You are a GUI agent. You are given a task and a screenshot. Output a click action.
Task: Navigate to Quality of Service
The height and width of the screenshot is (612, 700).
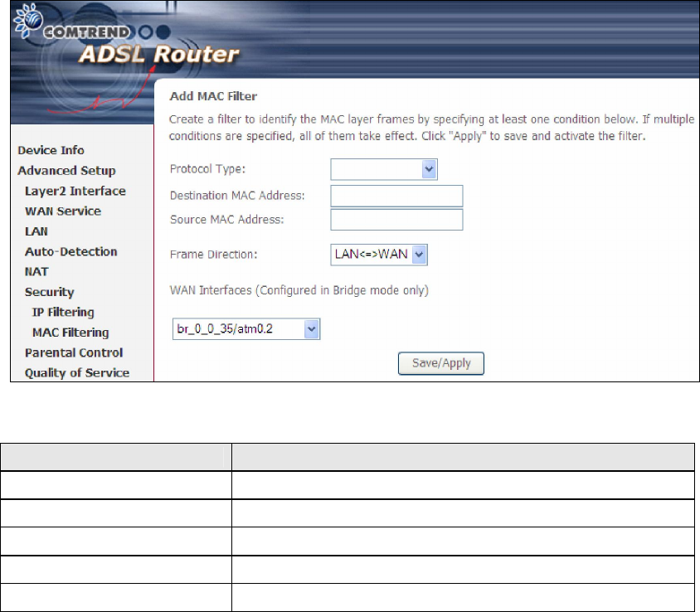pos(77,373)
